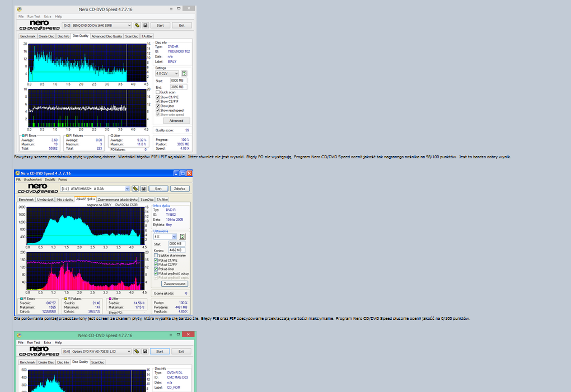The width and height of the screenshot is (571, 392).
Task: Open 4 X CLV speed dropdown
Action: click(x=167, y=73)
